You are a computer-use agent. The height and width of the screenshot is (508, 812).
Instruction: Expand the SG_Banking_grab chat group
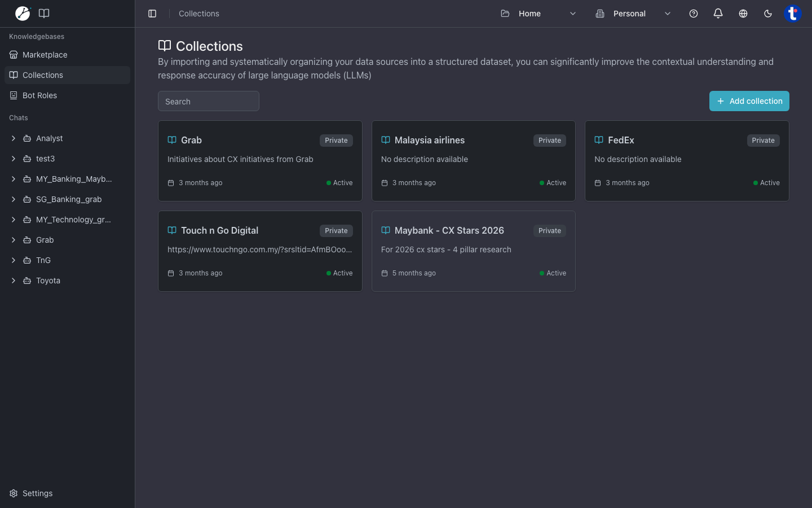pyautogui.click(x=14, y=199)
